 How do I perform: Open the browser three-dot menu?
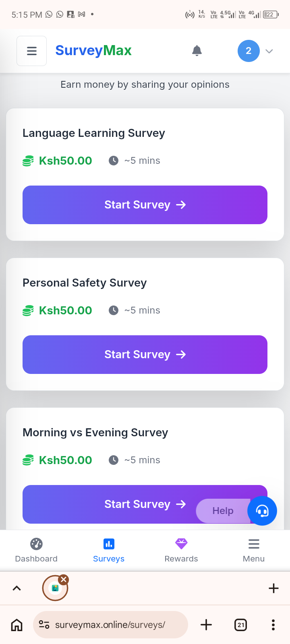[x=273, y=625]
